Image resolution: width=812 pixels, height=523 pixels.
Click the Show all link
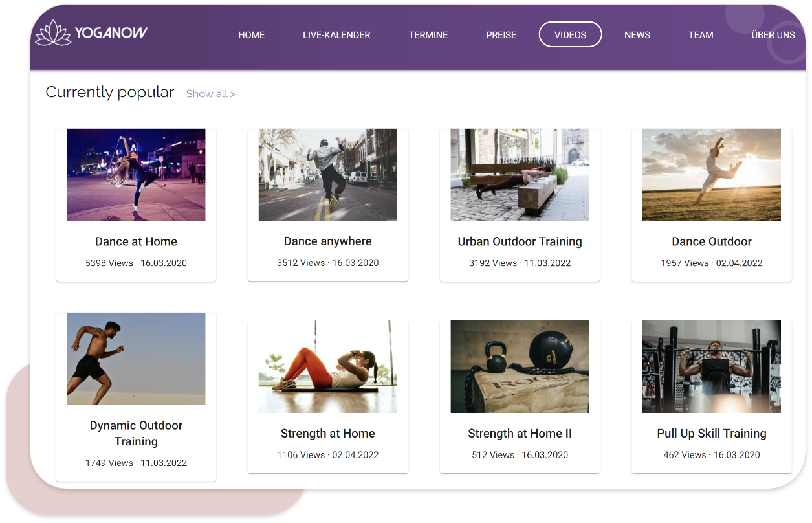[210, 94]
